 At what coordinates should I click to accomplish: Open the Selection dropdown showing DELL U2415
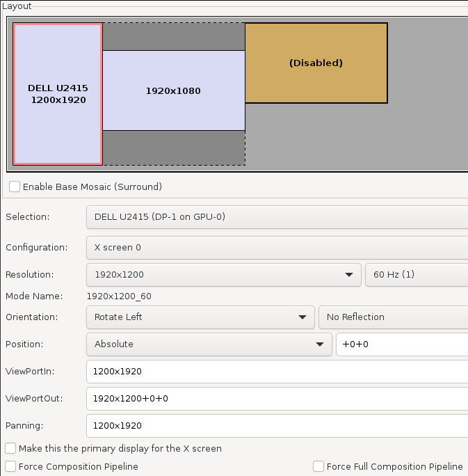277,217
